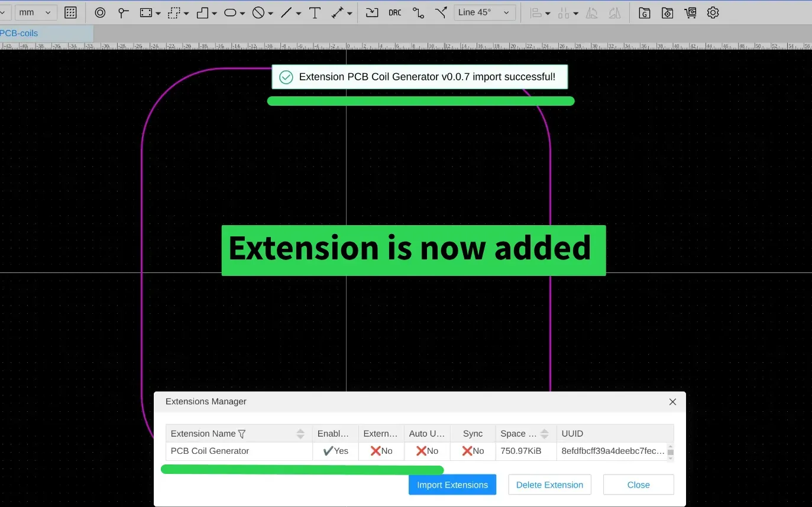Select the Text tool
The height and width of the screenshot is (507, 812).
(315, 12)
